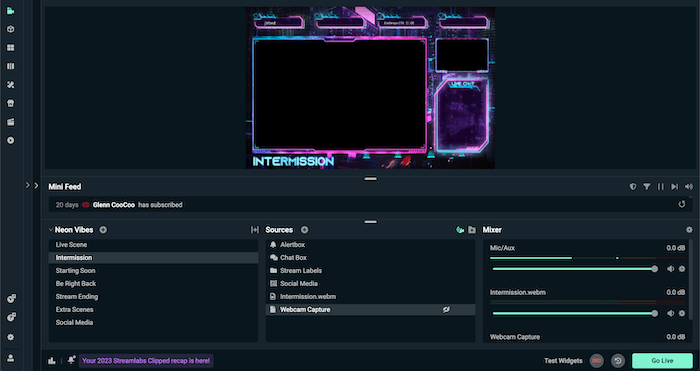
Task: Open the circular play recordings icon in sidebar
Action: (10, 140)
